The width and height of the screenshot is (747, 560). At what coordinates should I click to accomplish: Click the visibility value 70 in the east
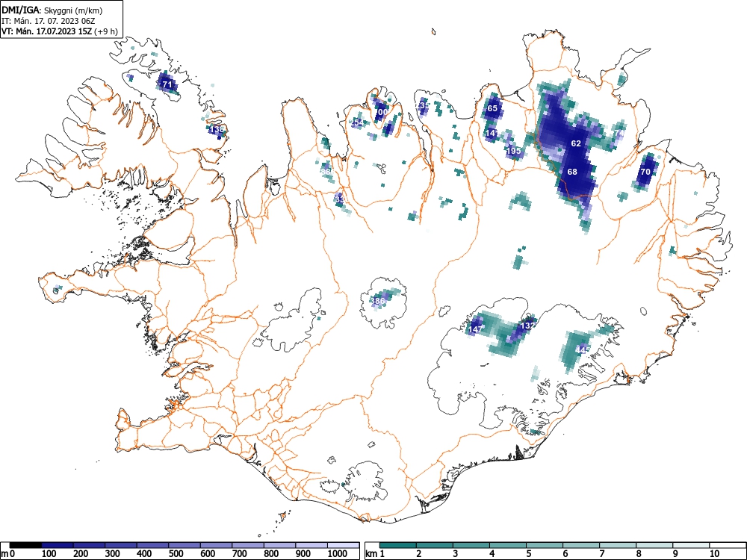point(645,172)
